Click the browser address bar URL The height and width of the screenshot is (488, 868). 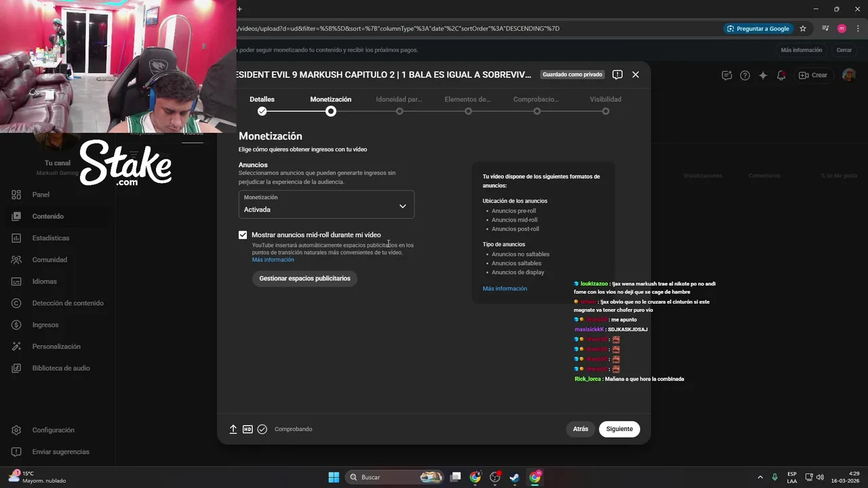[x=398, y=28]
